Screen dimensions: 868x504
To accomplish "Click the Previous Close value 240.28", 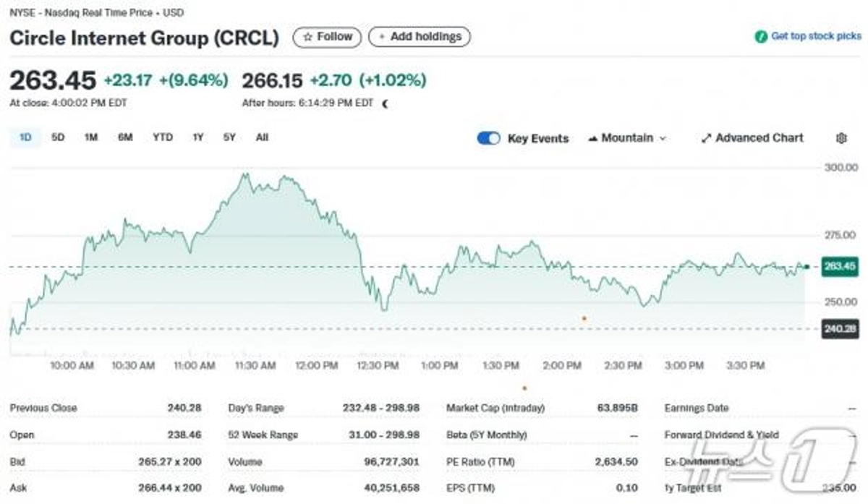I will [x=183, y=408].
